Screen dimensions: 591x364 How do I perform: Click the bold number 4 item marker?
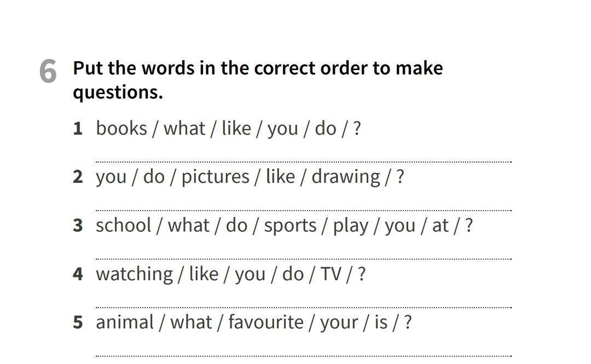pyautogui.click(x=78, y=274)
